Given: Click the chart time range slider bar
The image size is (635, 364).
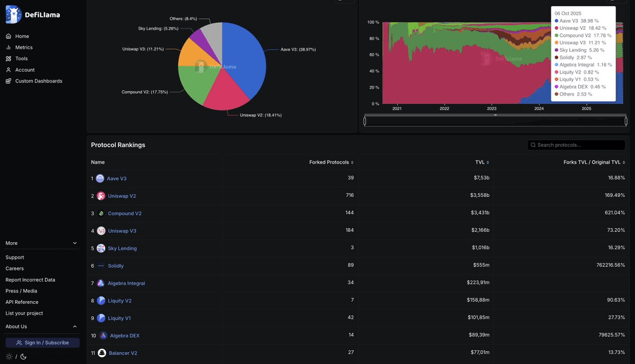Looking at the screenshot, I should 495,121.
